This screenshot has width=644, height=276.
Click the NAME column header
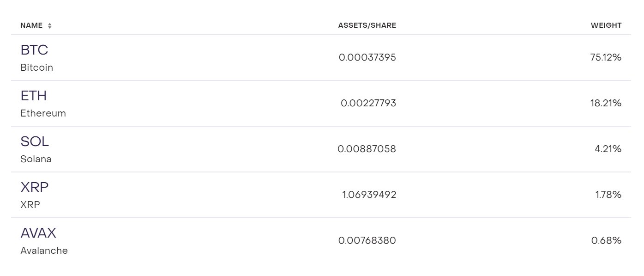coord(31,25)
